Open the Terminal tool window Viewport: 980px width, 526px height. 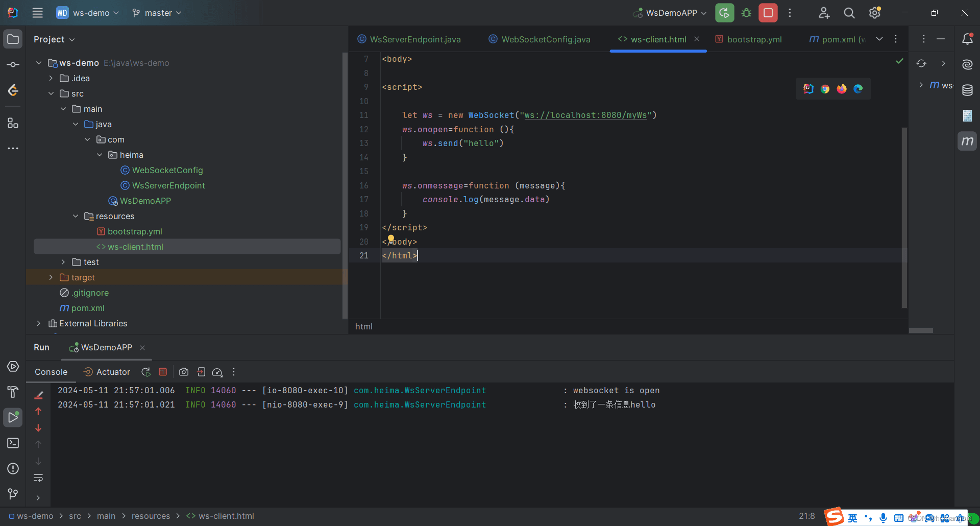[x=13, y=443]
